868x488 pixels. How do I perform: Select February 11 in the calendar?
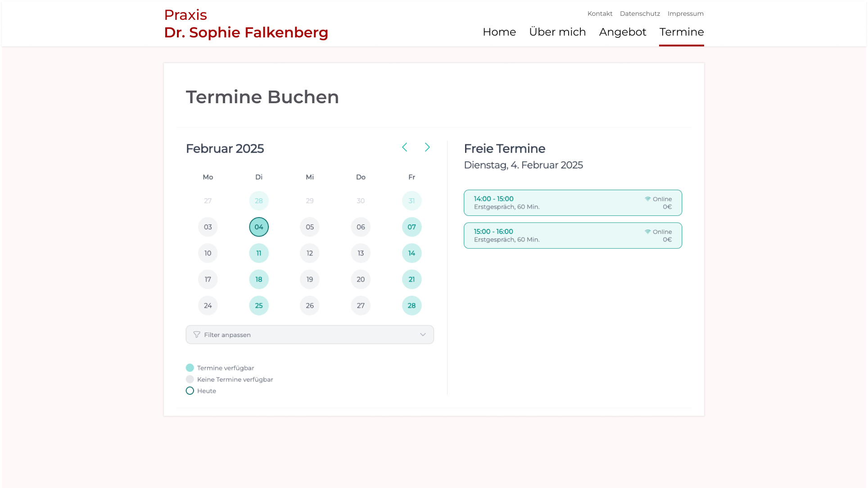click(259, 253)
